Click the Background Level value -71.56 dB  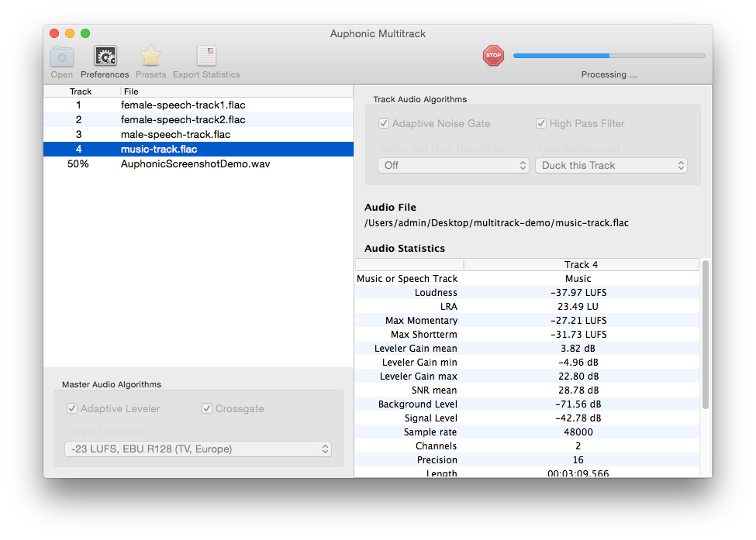(x=578, y=404)
